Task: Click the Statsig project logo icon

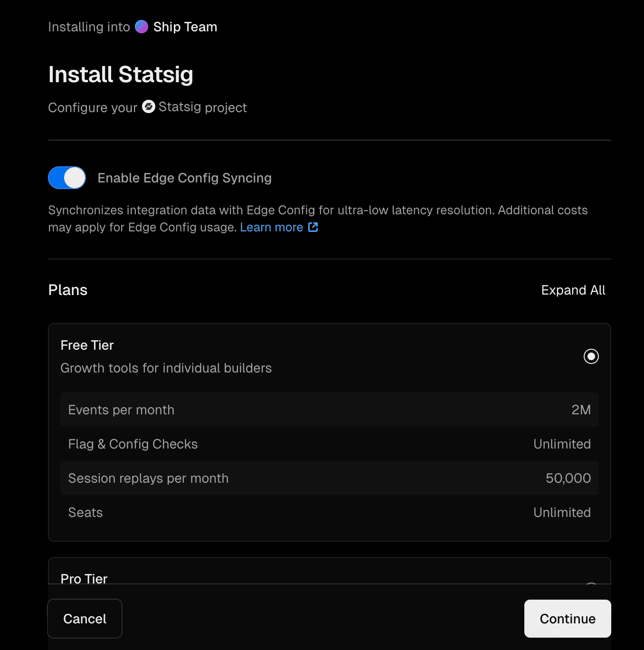Action: click(x=149, y=106)
